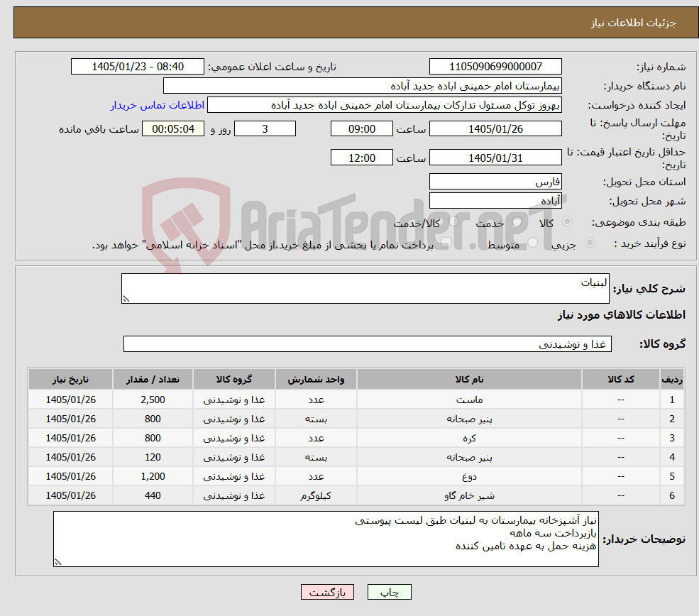This screenshot has height=616, width=699.
Task: Click the validity time field 12:00
Action: (x=361, y=158)
